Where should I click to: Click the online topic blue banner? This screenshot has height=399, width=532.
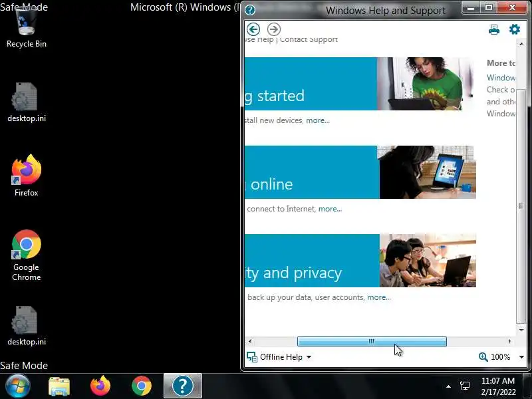[x=312, y=172]
